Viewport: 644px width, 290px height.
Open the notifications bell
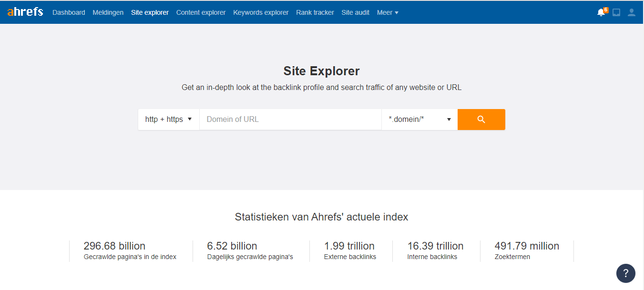pos(601,12)
